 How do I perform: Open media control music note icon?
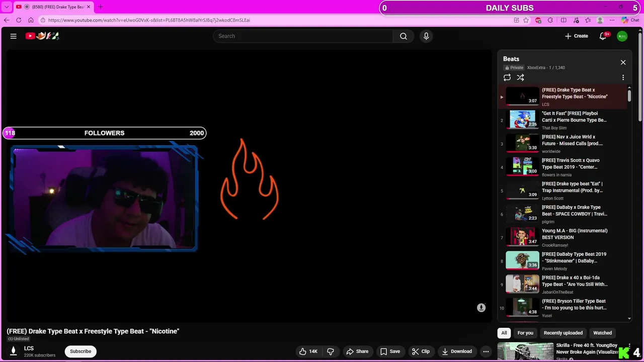tap(576, 20)
